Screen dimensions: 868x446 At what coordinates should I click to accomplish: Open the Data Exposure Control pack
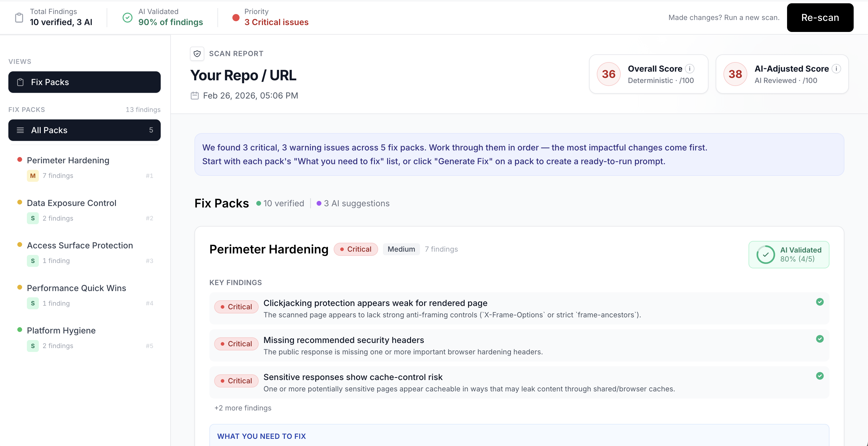click(x=71, y=203)
